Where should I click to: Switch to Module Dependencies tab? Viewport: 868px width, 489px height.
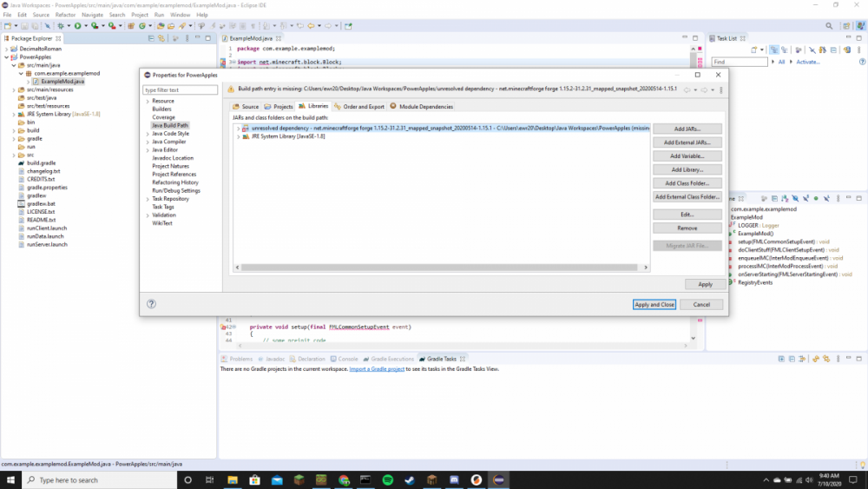tap(421, 106)
